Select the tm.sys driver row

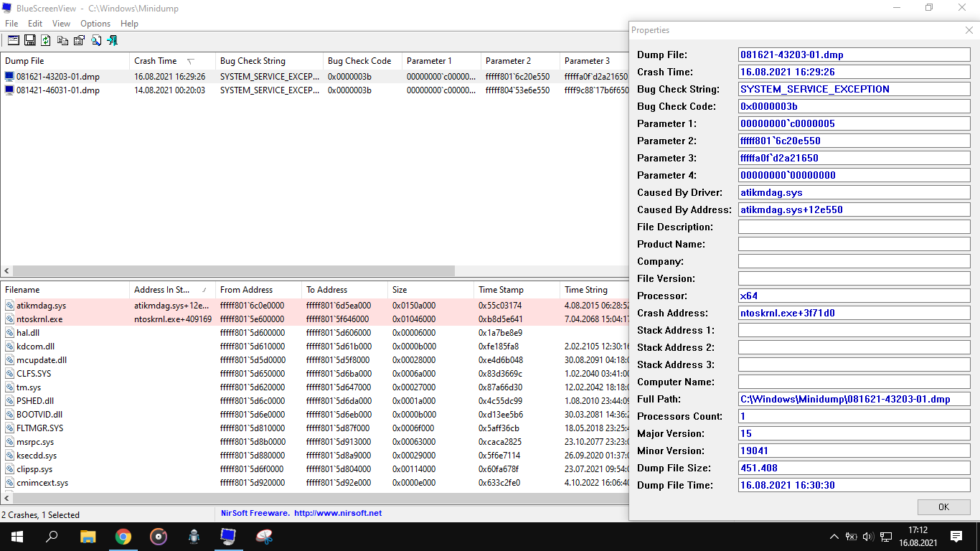click(x=314, y=387)
